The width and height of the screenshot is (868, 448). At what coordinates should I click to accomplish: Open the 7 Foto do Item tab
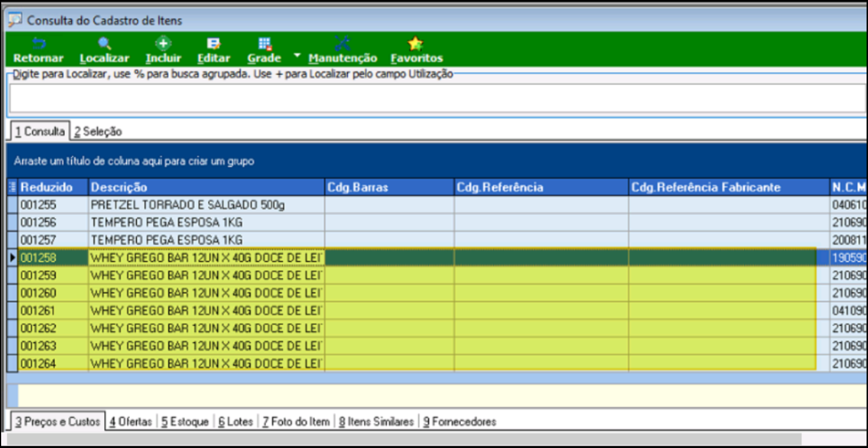tap(296, 422)
